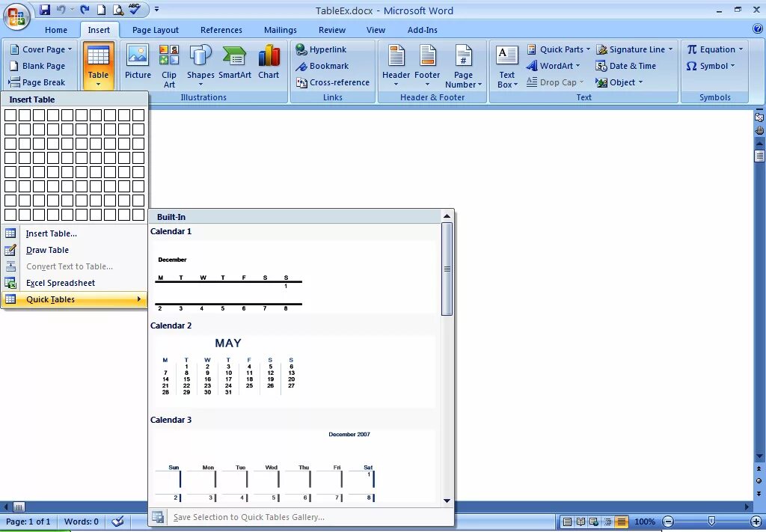Click the Undo arrow icon

click(x=61, y=9)
